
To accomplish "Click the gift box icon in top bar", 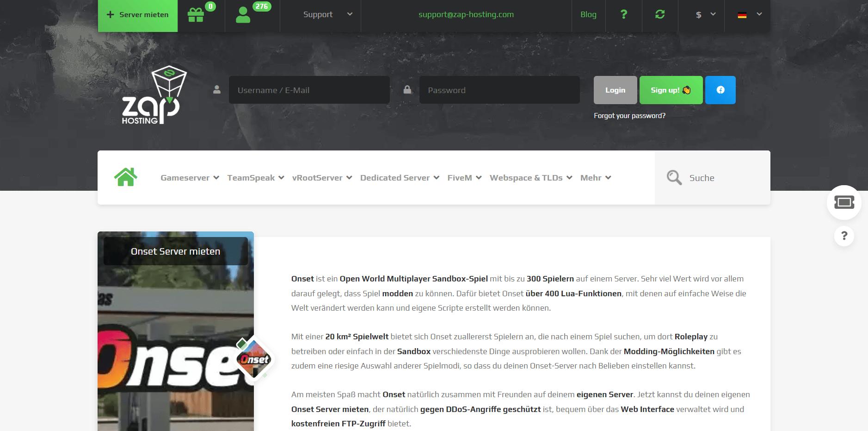I will [196, 15].
